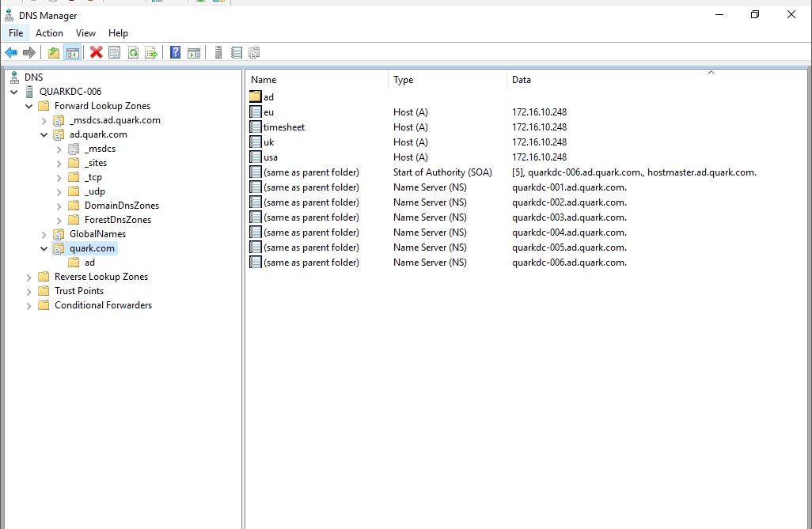Select the ad subfolder under quark.com tree
The image size is (812, 529).
[x=89, y=263]
